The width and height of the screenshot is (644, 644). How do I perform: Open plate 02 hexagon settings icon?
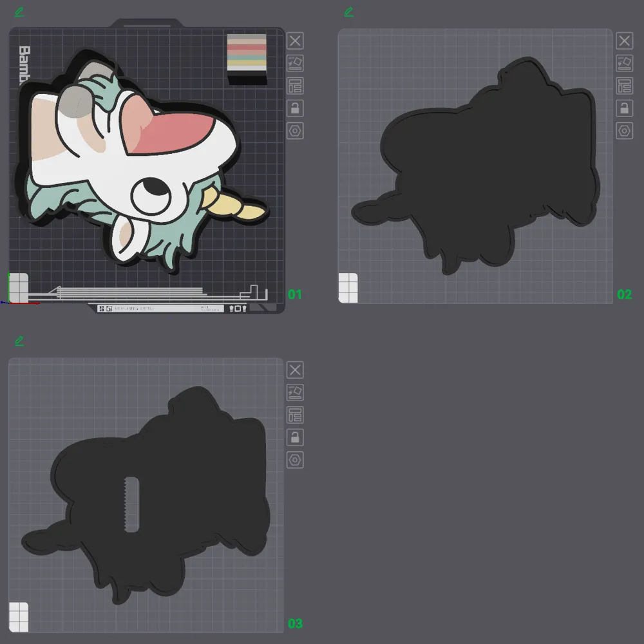click(x=624, y=131)
